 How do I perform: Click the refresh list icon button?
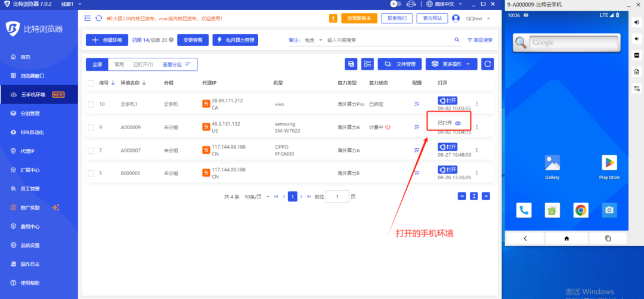[488, 64]
